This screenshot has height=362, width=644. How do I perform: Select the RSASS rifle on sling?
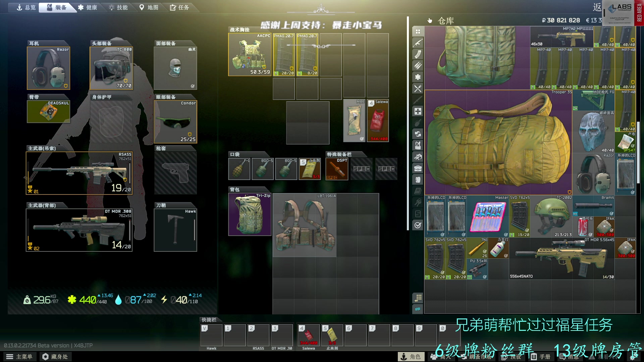[x=79, y=173]
